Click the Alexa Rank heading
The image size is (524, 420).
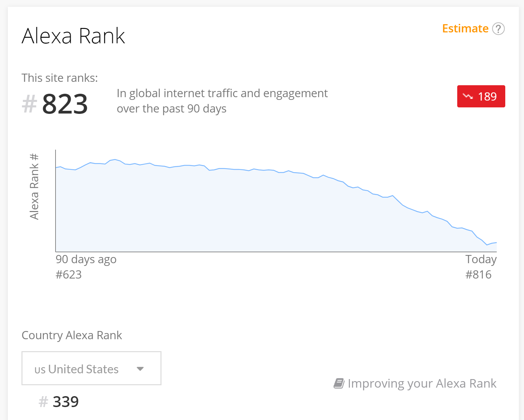point(73,36)
